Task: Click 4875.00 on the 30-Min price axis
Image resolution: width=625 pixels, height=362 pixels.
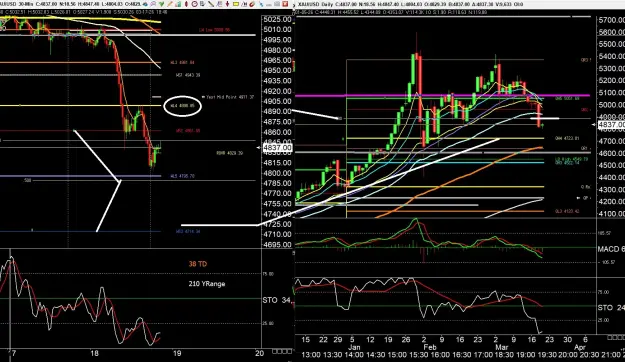Action: coord(277,122)
